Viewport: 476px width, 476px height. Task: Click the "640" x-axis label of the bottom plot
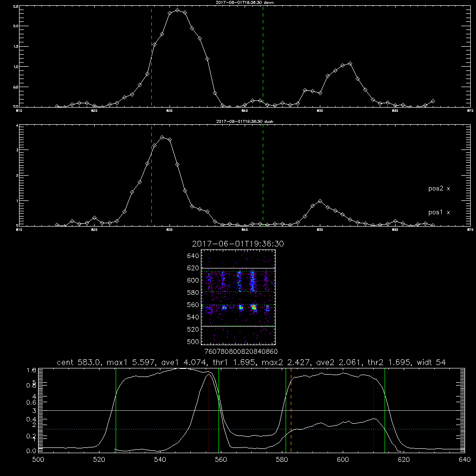click(465, 460)
